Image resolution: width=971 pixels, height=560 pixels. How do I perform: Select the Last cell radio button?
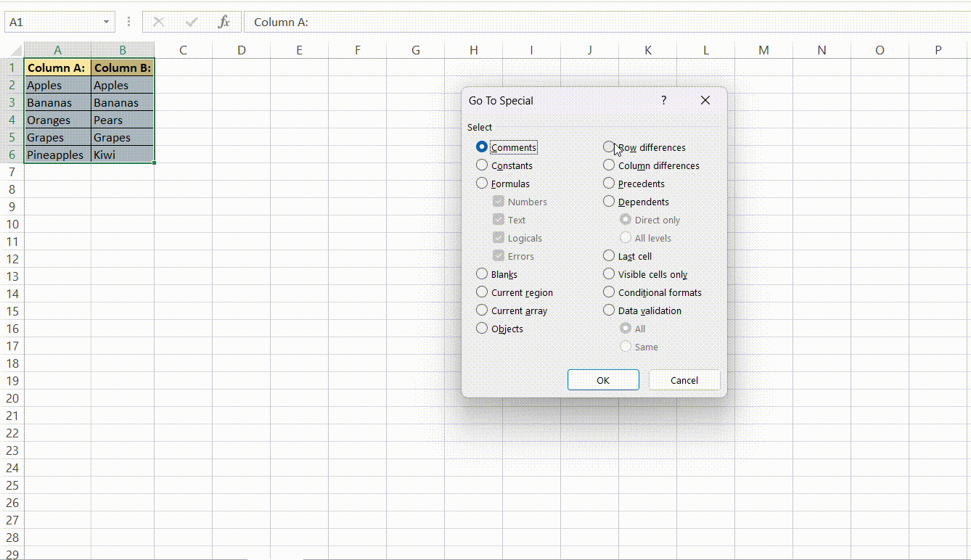(609, 255)
